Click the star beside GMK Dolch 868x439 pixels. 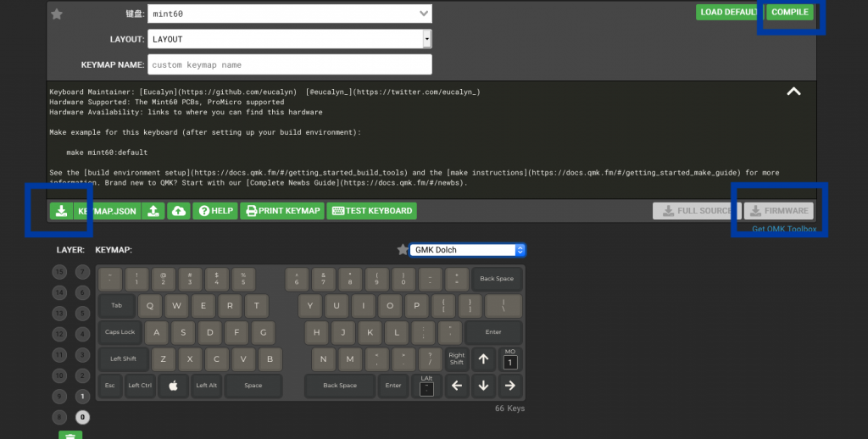(402, 250)
